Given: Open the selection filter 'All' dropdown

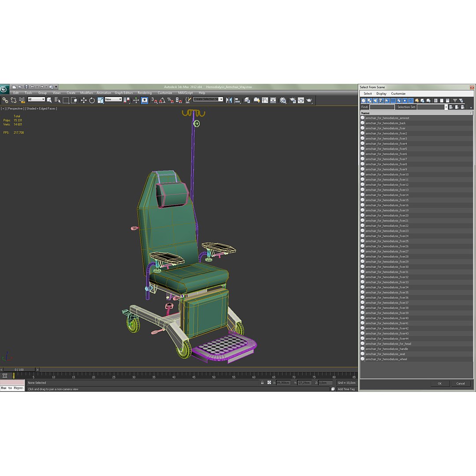Looking at the screenshot, I should point(36,99).
